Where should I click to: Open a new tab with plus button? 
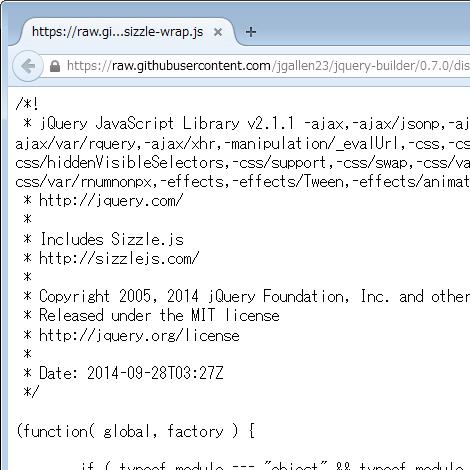pyautogui.click(x=251, y=32)
